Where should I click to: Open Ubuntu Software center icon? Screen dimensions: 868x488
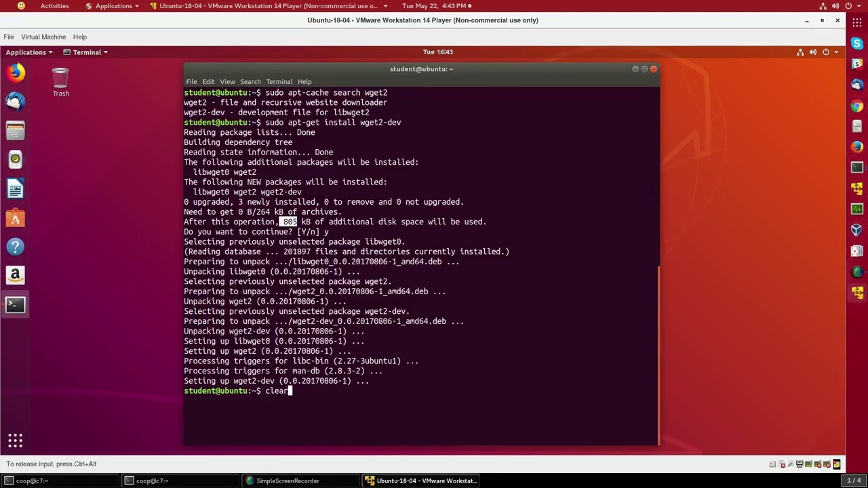pyautogui.click(x=15, y=218)
